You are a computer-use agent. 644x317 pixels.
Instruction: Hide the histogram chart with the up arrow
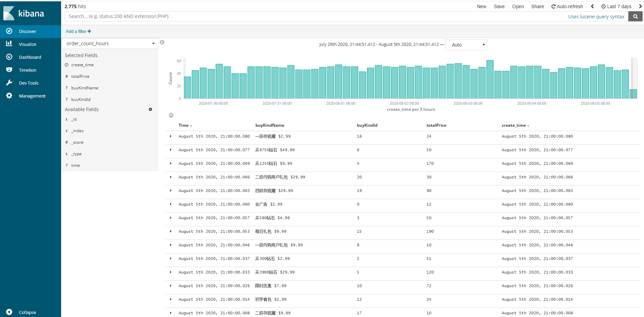pyautogui.click(x=171, y=116)
